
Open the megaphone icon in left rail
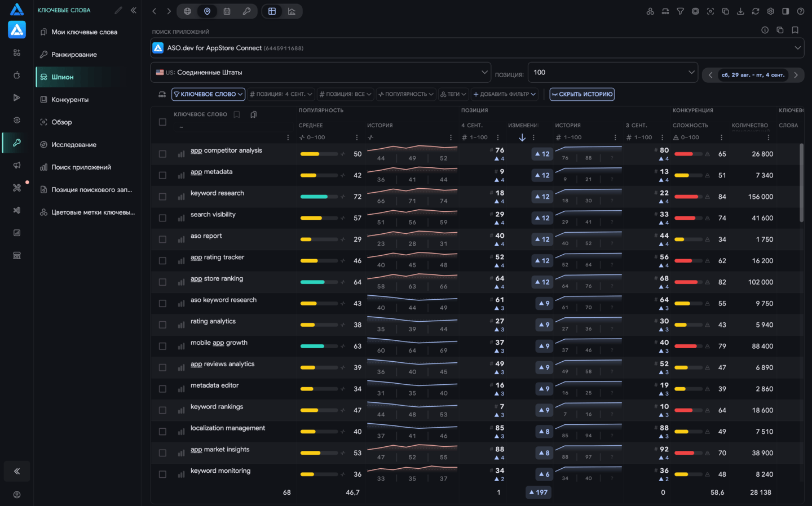tap(17, 165)
